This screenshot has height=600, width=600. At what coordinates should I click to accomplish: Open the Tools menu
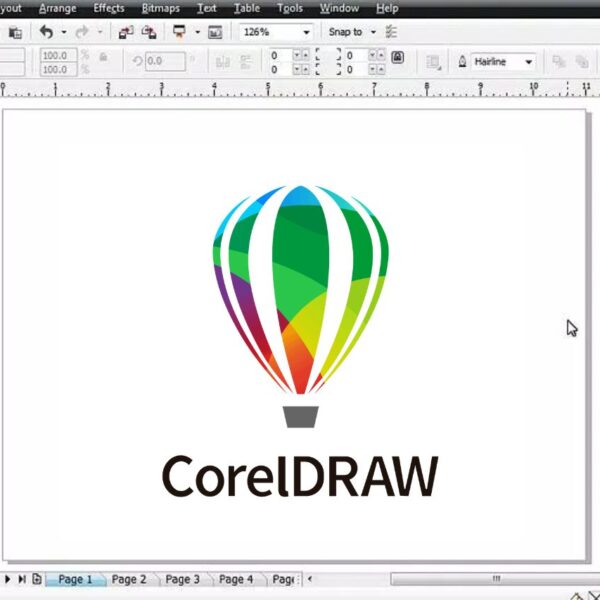click(x=290, y=8)
